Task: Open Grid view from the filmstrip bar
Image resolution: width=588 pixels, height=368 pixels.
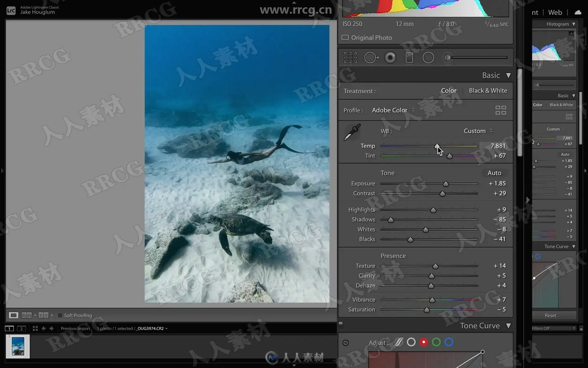Action: [35, 328]
